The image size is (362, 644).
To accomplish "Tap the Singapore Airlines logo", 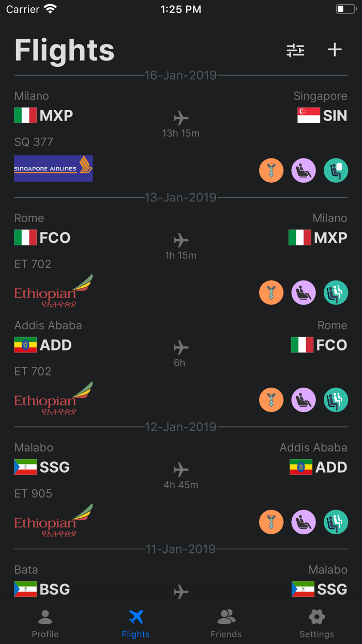I will click(53, 168).
